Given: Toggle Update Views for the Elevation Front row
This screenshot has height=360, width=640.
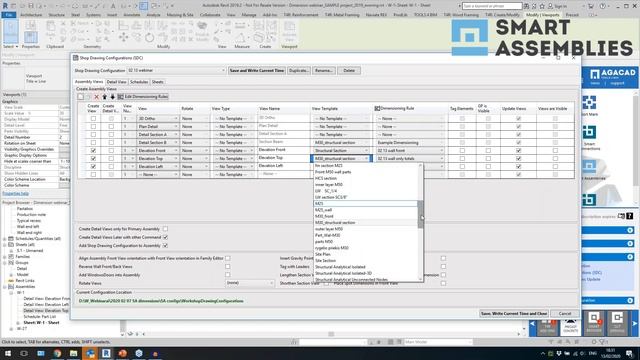Looking at the screenshot, I should 518,151.
